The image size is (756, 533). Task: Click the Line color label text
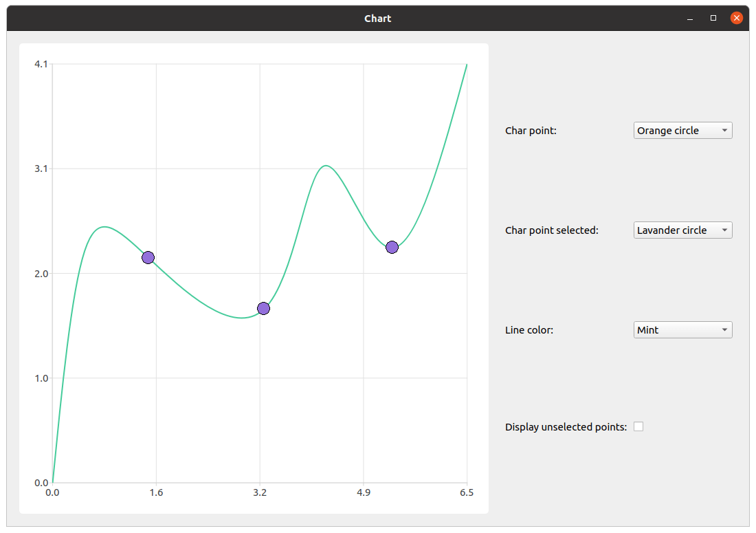coord(527,329)
